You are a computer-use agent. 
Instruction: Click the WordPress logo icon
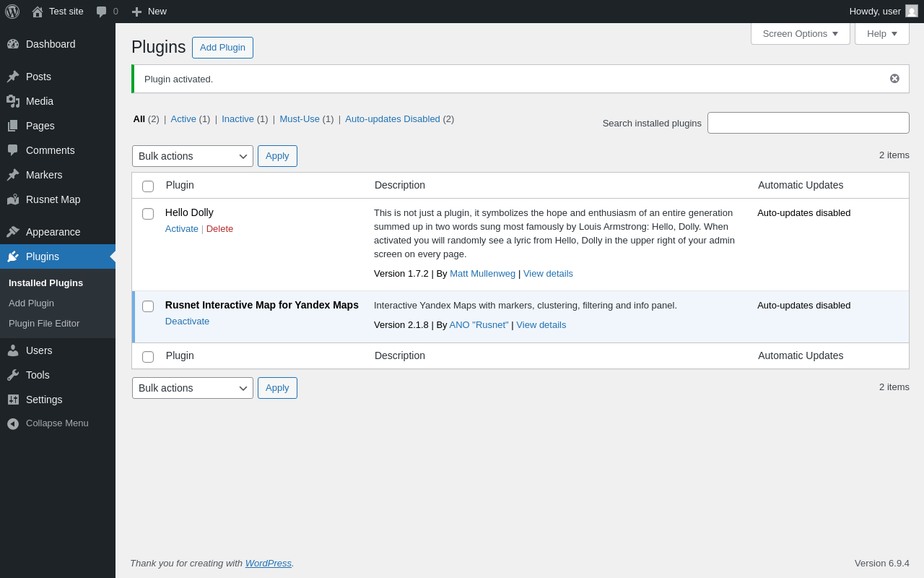click(12, 12)
